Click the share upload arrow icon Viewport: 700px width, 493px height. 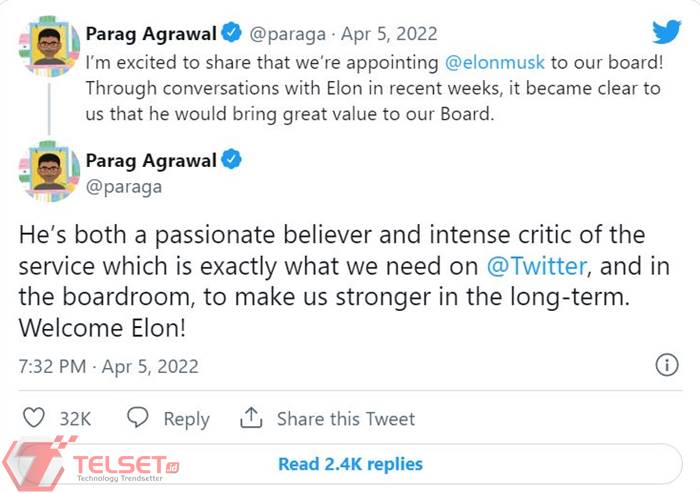coord(251,419)
